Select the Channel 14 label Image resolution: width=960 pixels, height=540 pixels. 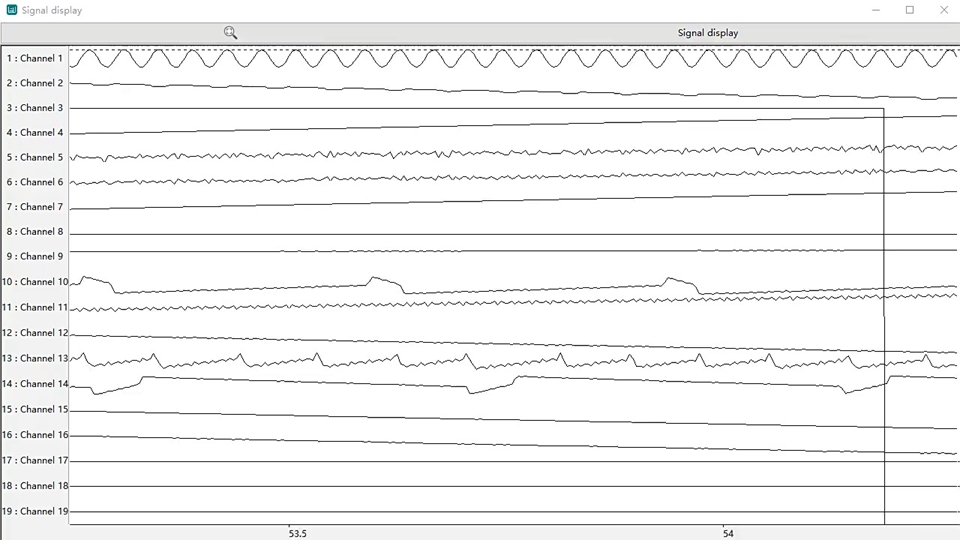pyautogui.click(x=35, y=384)
